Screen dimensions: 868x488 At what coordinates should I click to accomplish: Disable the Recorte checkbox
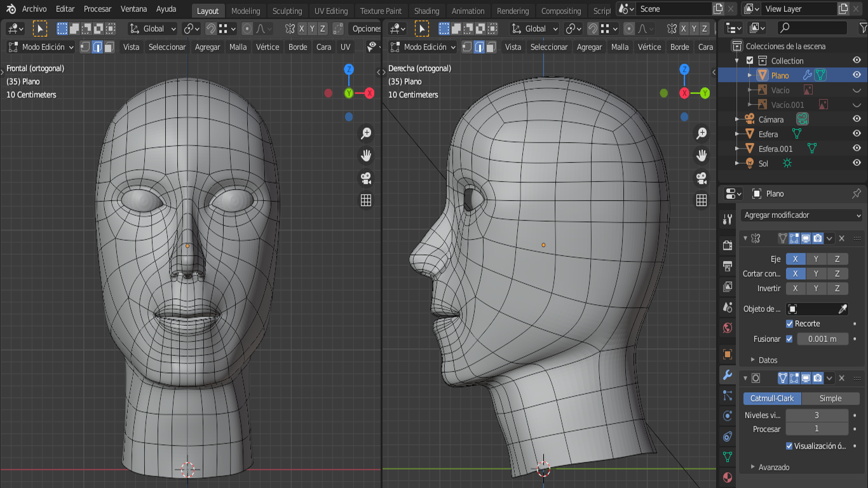click(790, 323)
